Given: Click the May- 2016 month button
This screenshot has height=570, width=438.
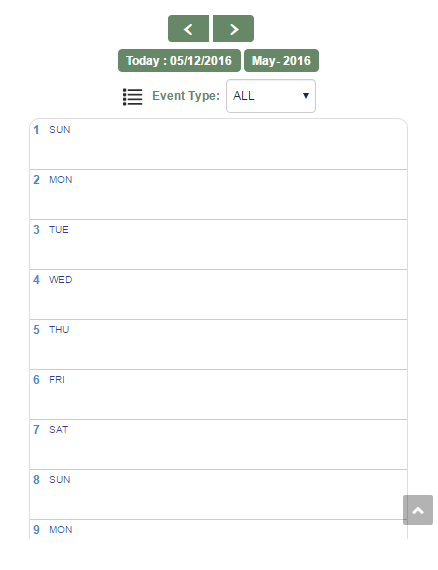Looking at the screenshot, I should [x=281, y=60].
